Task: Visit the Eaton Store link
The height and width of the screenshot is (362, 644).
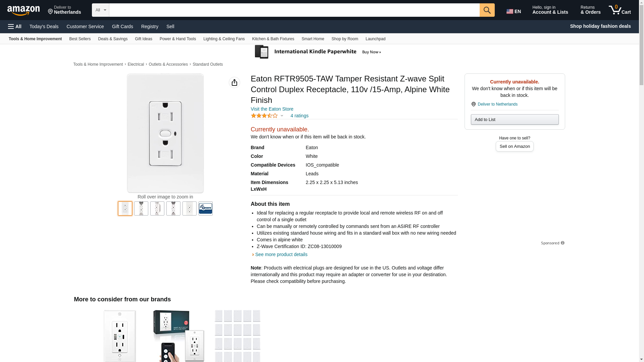Action: coord(272,109)
